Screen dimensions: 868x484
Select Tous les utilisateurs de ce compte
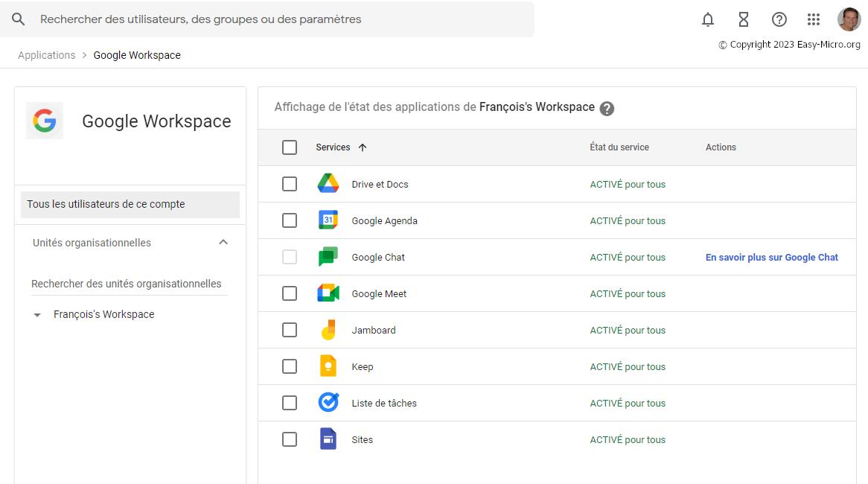[130, 204]
